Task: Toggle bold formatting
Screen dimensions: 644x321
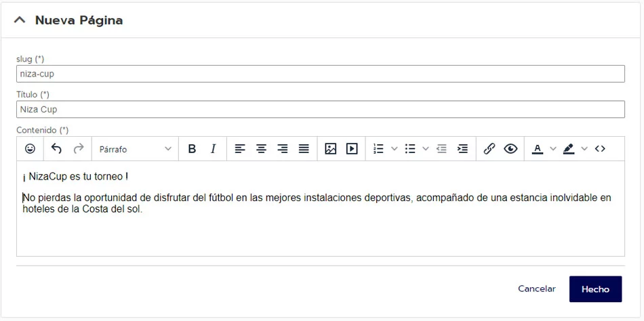Action: [192, 149]
